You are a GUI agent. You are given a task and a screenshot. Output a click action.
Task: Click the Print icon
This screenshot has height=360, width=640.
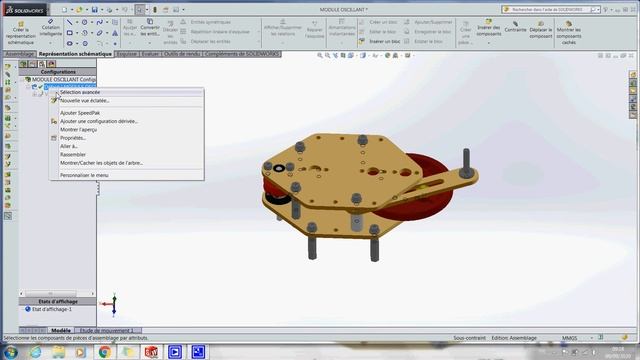click(109, 9)
